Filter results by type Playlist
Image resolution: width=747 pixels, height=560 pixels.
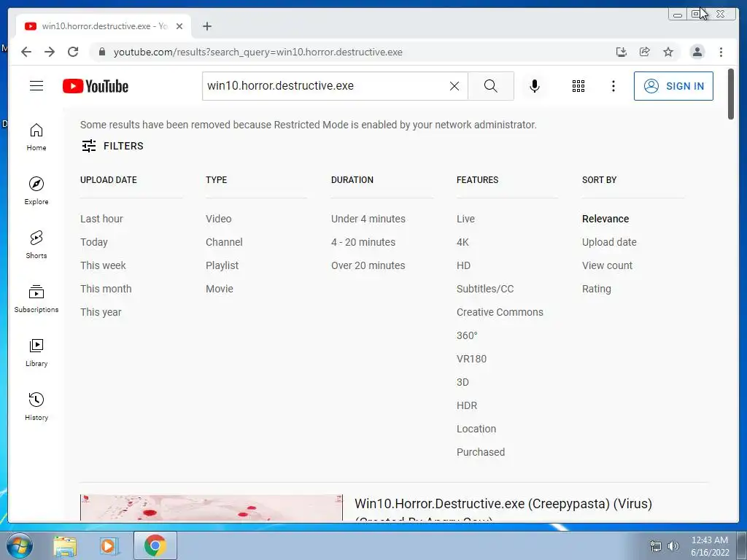click(222, 265)
